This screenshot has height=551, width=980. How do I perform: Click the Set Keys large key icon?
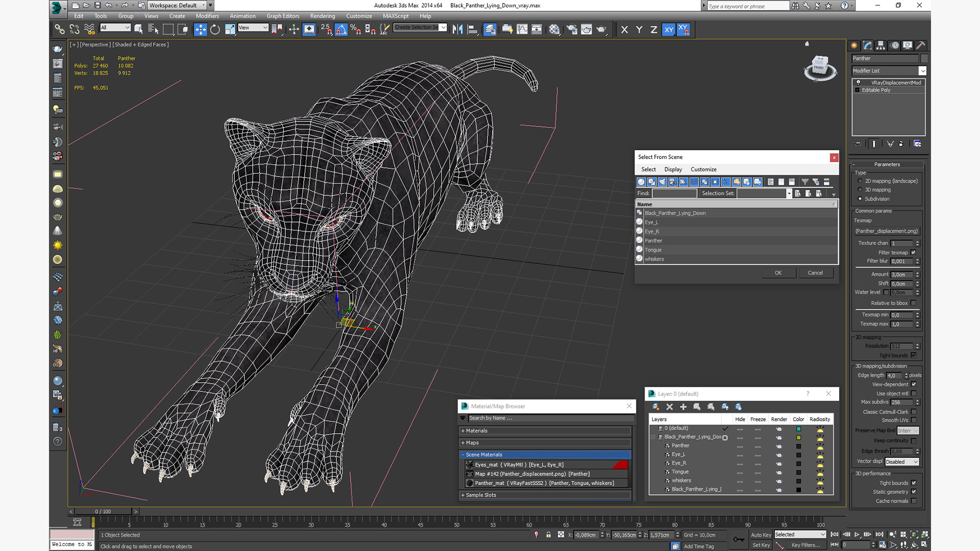[739, 539]
